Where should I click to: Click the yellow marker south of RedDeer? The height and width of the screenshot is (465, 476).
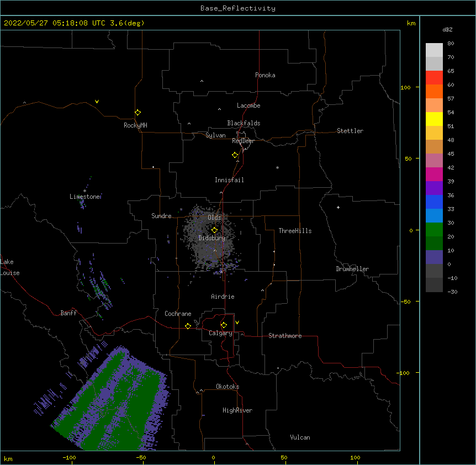tap(235, 155)
